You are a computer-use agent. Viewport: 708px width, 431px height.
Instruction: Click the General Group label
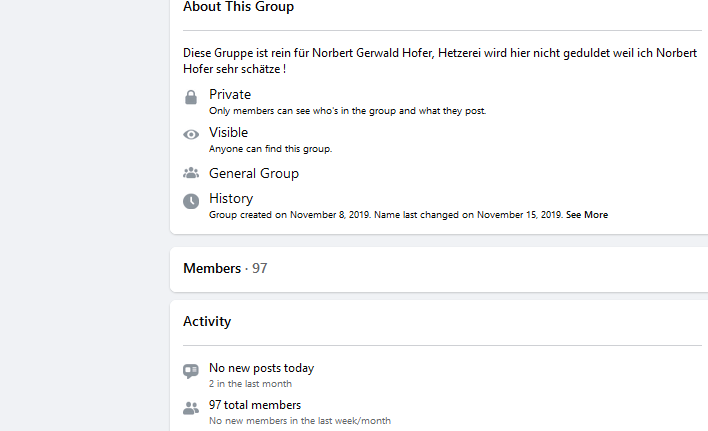click(x=254, y=173)
